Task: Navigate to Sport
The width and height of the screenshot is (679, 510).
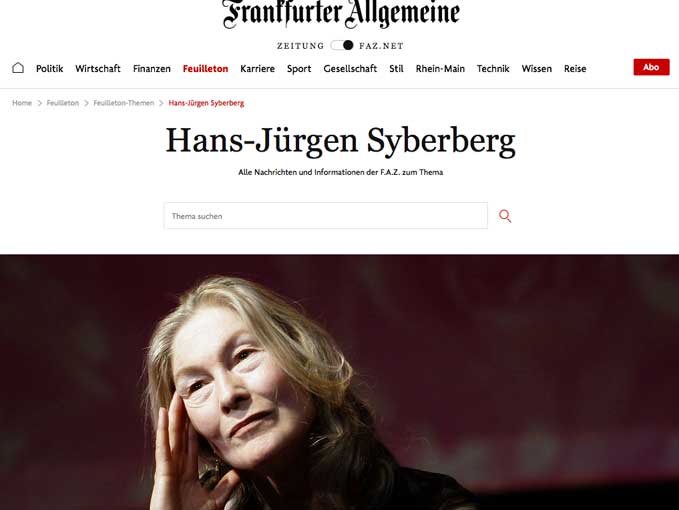Action: 299,69
